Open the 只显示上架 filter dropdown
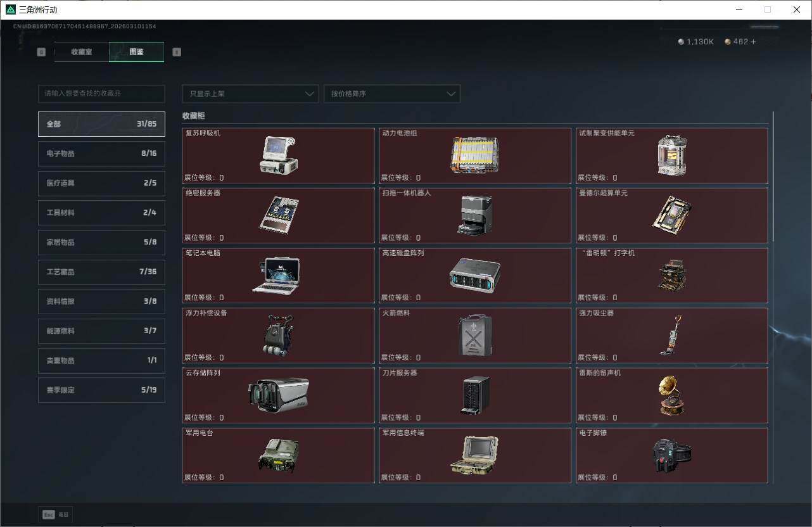This screenshot has height=527, width=812. (x=250, y=94)
